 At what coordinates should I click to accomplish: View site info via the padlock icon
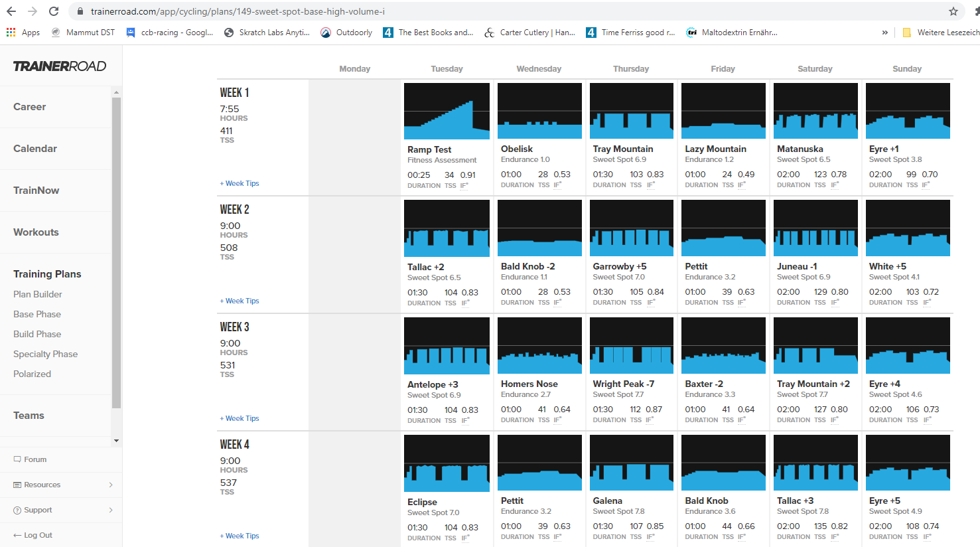80,11
